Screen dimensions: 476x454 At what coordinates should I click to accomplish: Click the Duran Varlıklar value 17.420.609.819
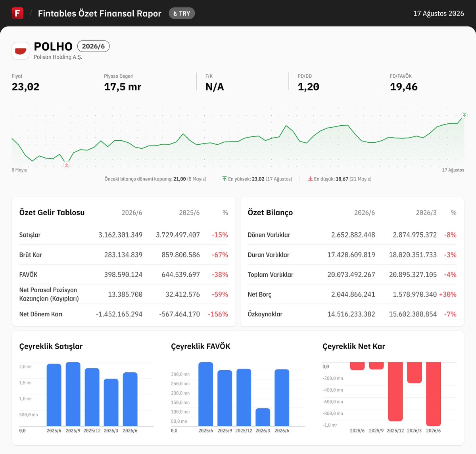click(351, 255)
